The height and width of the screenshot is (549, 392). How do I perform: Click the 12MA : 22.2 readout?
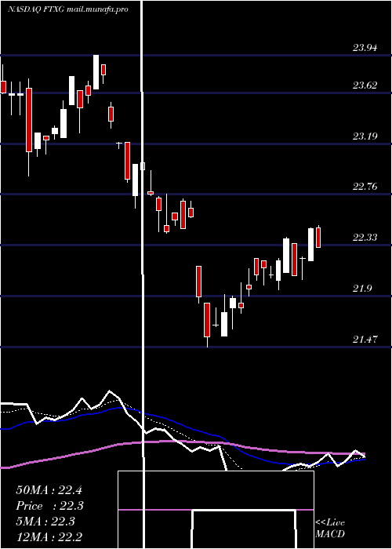[x=49, y=536]
